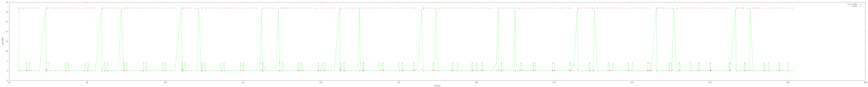Click the x-axis tick label 100
This screenshot has width=868, height=87.
coord(165,82)
